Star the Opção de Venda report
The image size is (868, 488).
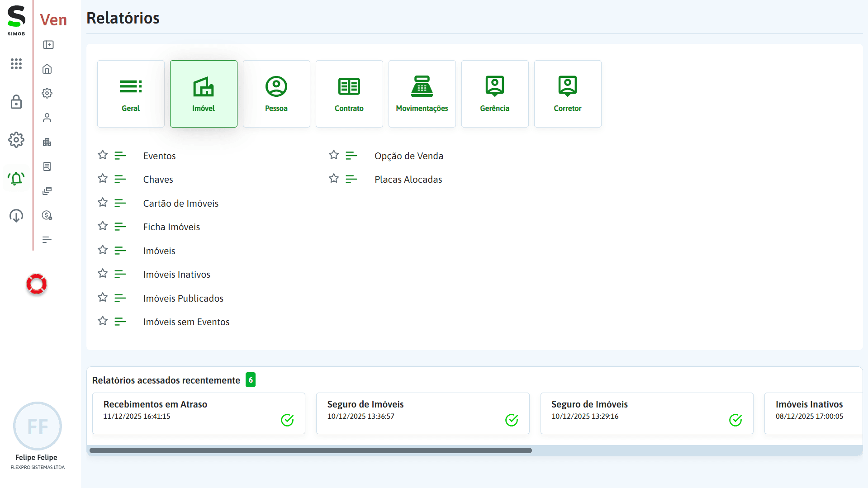334,155
